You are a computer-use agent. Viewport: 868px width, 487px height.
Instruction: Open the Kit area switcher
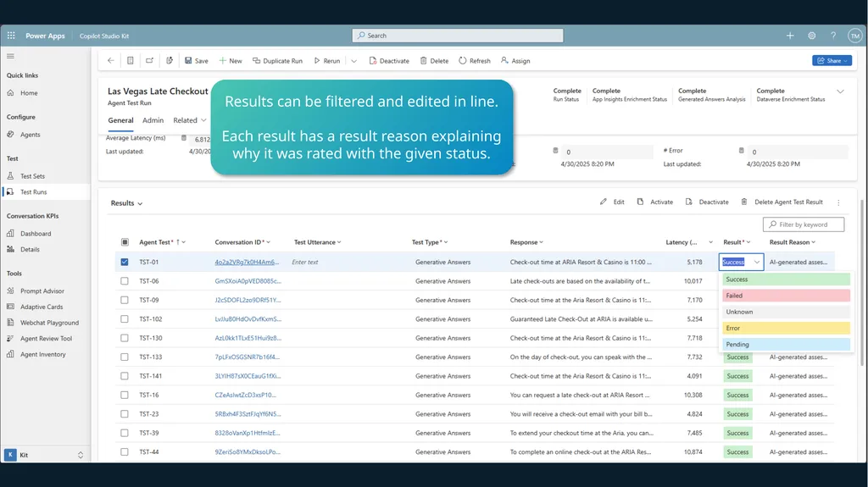coord(44,455)
